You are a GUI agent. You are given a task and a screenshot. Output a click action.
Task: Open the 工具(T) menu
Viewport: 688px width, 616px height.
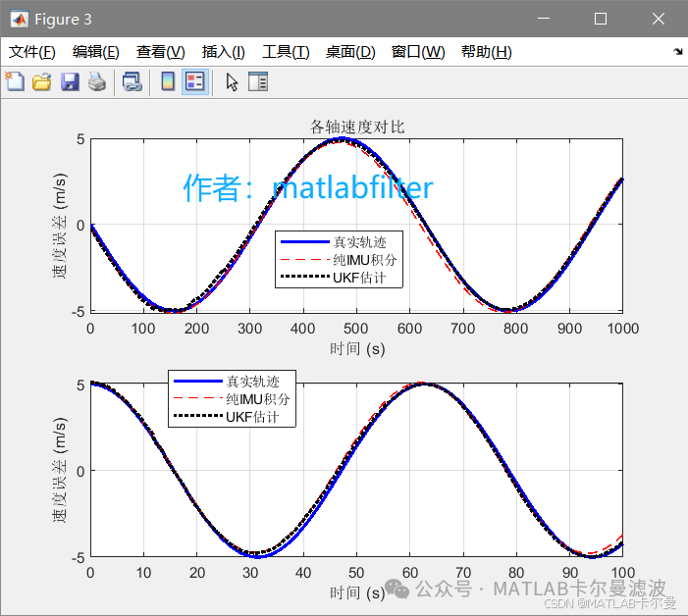click(286, 52)
